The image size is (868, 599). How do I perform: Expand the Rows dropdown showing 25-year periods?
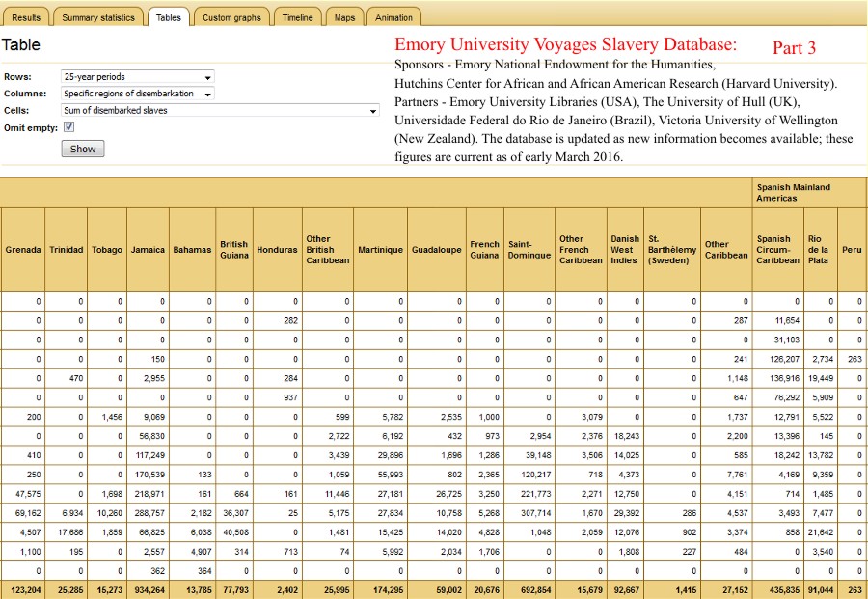click(137, 77)
